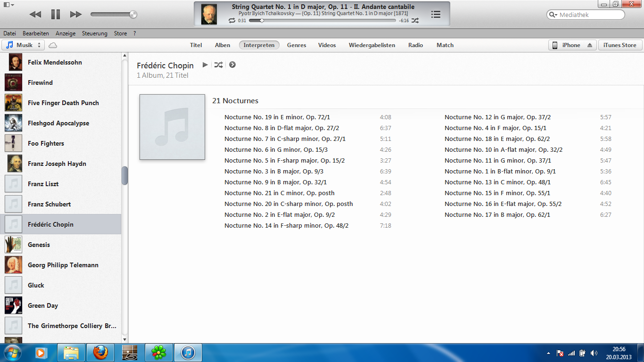644x362 pixels.
Task: Open the search magnifier dropdown
Action: pos(553,15)
